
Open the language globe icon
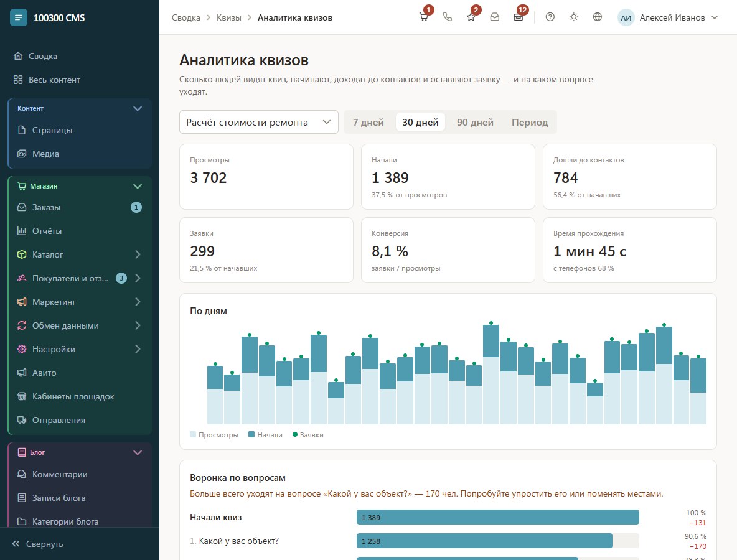tap(598, 17)
